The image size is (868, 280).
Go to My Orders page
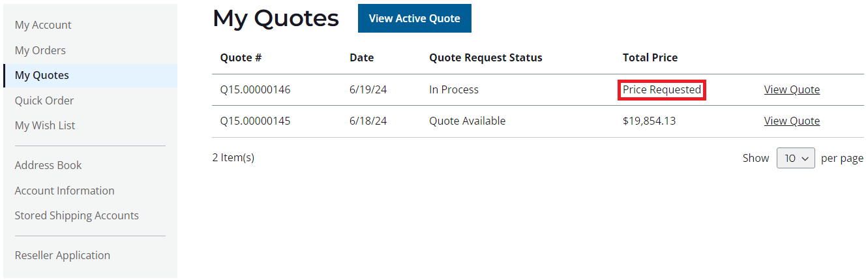tap(40, 50)
